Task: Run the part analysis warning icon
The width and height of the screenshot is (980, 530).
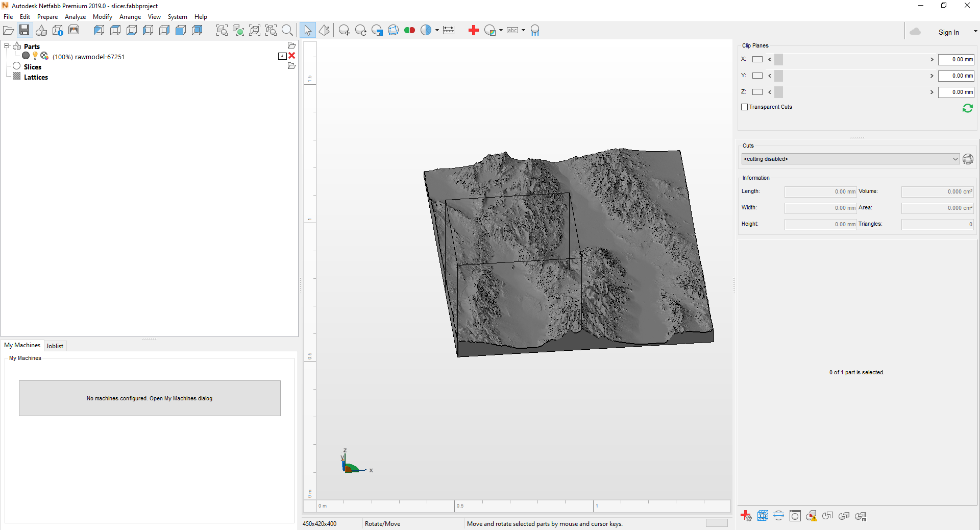Action: pos(812,516)
